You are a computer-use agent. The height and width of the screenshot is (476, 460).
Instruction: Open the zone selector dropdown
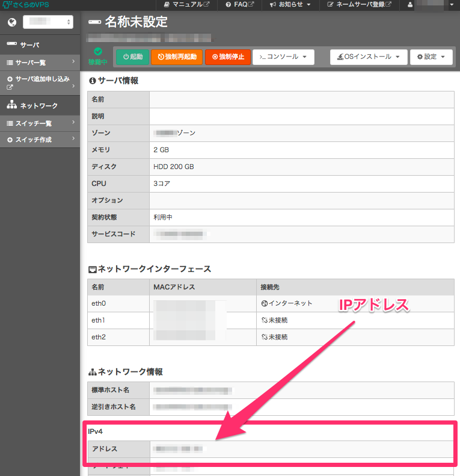48,22
